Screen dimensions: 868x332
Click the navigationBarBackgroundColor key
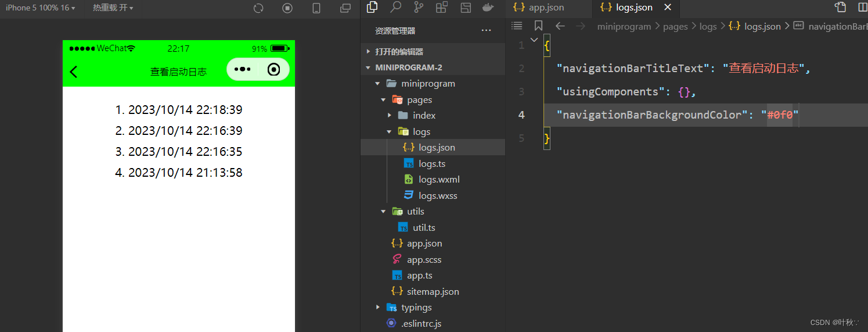point(652,115)
